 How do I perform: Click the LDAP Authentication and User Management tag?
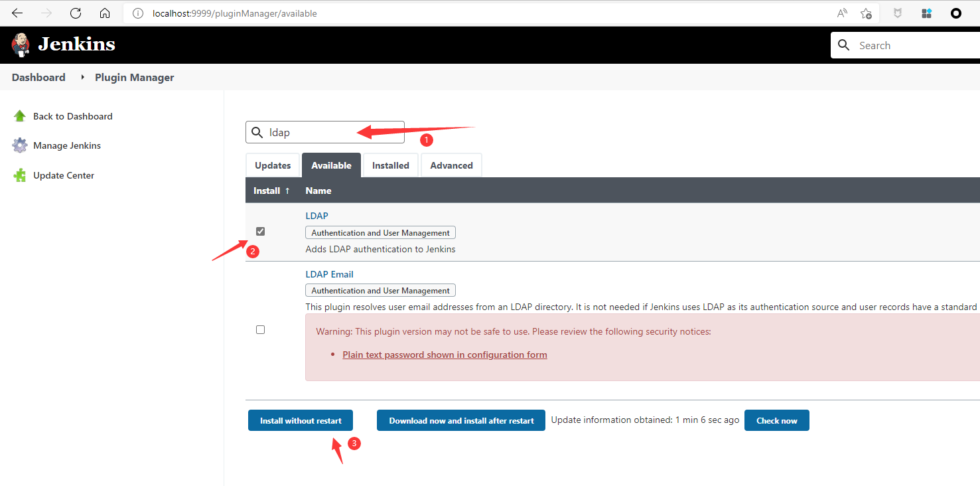click(x=380, y=232)
